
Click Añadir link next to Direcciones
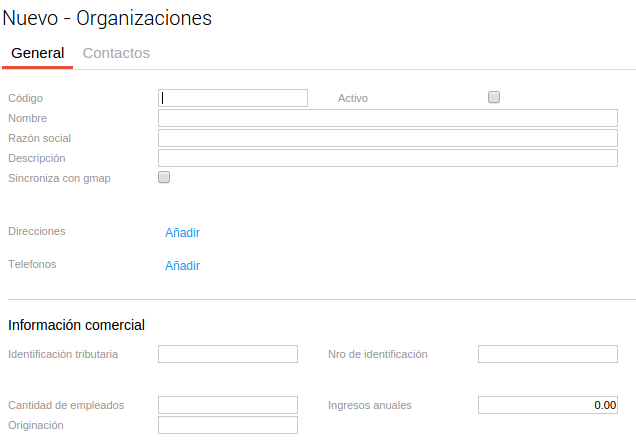click(182, 233)
